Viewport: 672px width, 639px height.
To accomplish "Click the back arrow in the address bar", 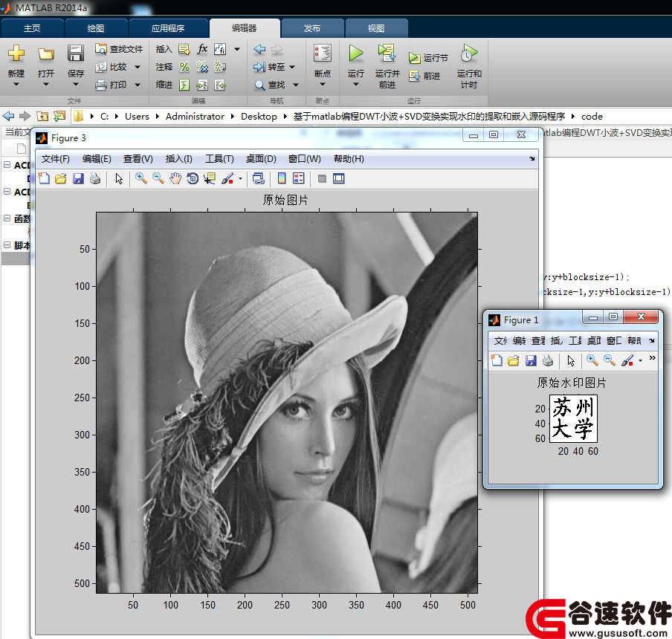I will [x=9, y=116].
